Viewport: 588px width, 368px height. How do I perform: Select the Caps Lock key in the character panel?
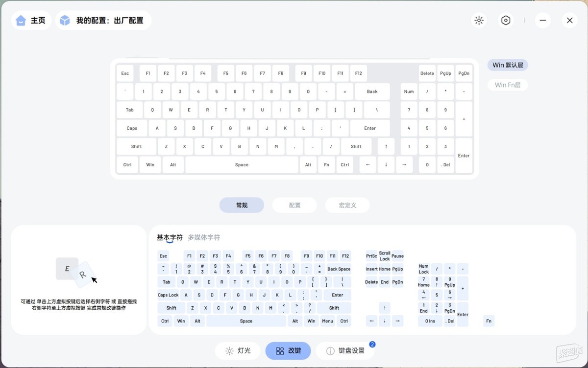(168, 295)
